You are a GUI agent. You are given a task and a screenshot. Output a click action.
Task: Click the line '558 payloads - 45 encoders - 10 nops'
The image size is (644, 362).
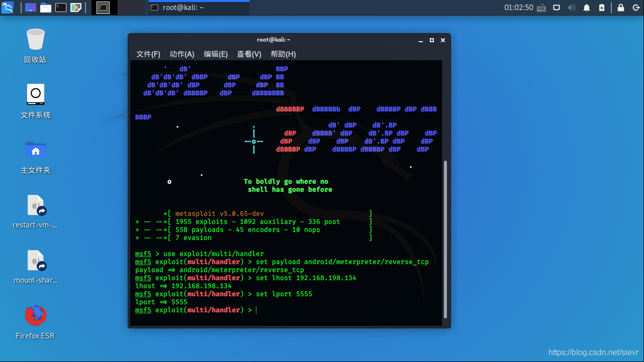pos(248,229)
